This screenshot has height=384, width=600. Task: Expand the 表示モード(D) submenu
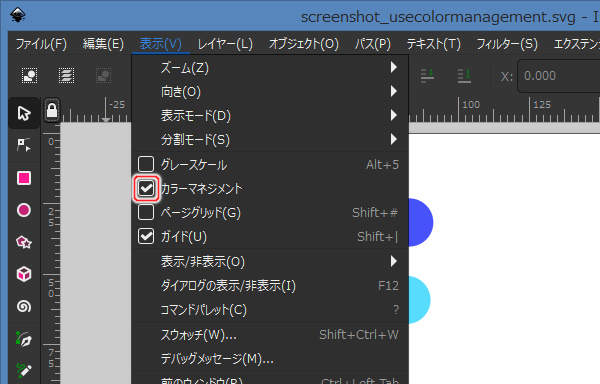270,116
